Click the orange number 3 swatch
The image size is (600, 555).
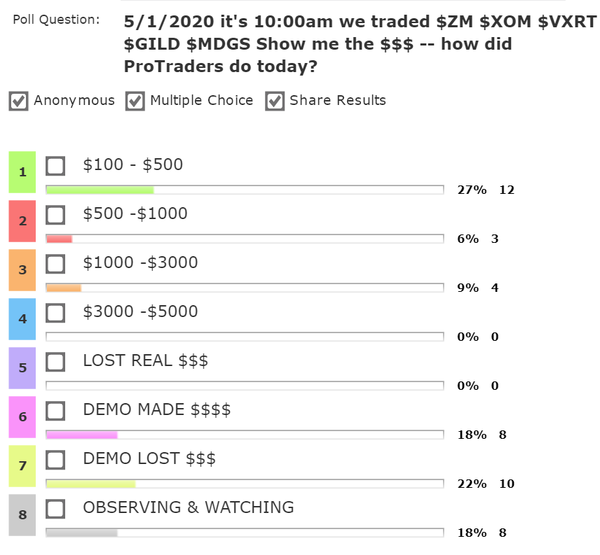(x=22, y=270)
